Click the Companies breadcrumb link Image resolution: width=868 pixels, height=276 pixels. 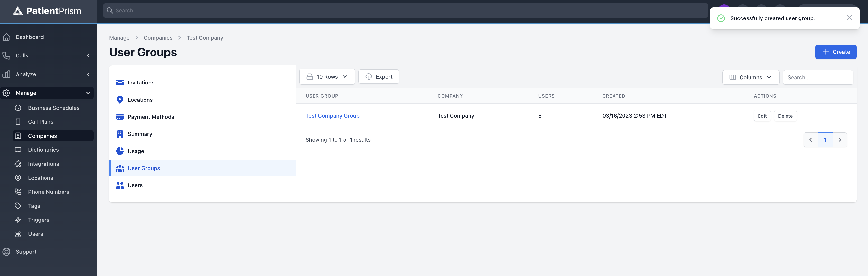click(x=158, y=38)
